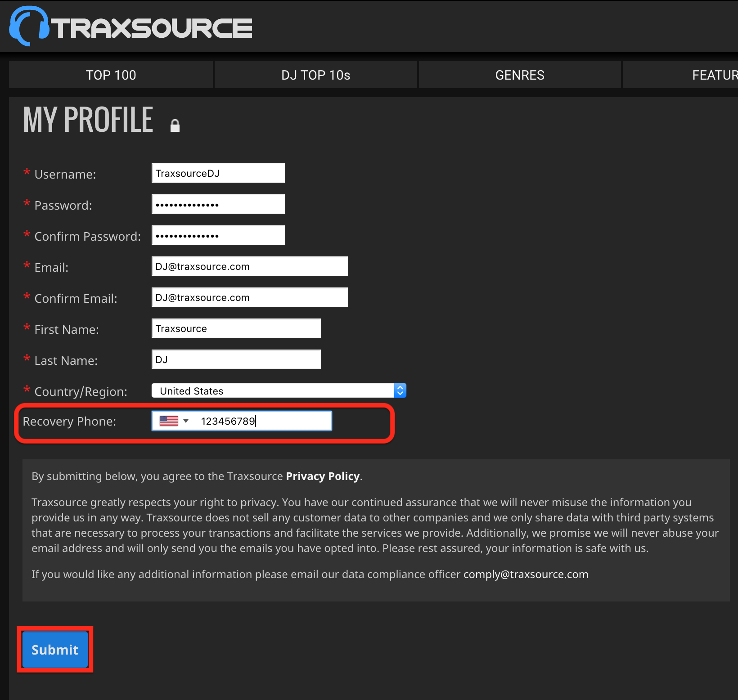Open the Privacy Policy link
Viewport: 738px width, 700px height.
(x=323, y=476)
